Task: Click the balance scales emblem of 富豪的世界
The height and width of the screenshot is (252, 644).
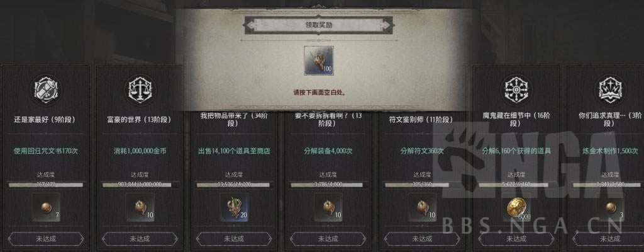Action: 140,89
